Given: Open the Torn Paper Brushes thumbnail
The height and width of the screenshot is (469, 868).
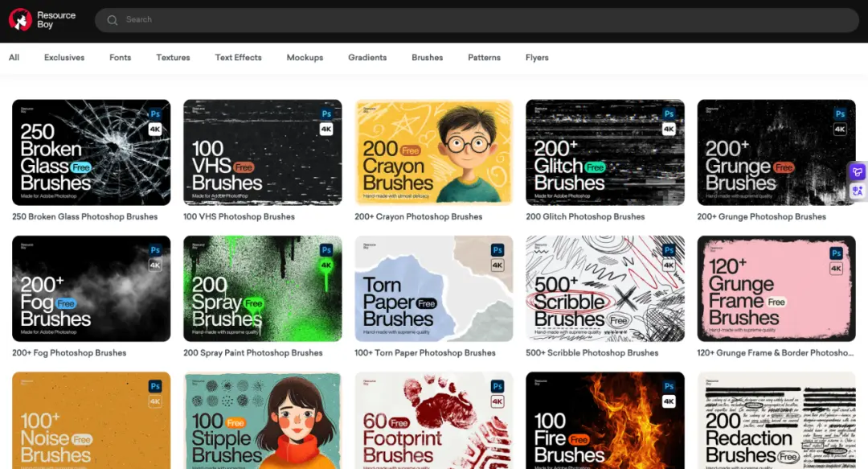Looking at the screenshot, I should pyautogui.click(x=434, y=289).
